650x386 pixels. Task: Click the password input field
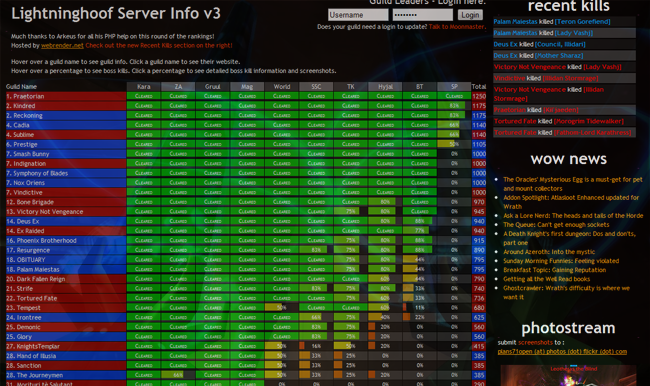422,15
